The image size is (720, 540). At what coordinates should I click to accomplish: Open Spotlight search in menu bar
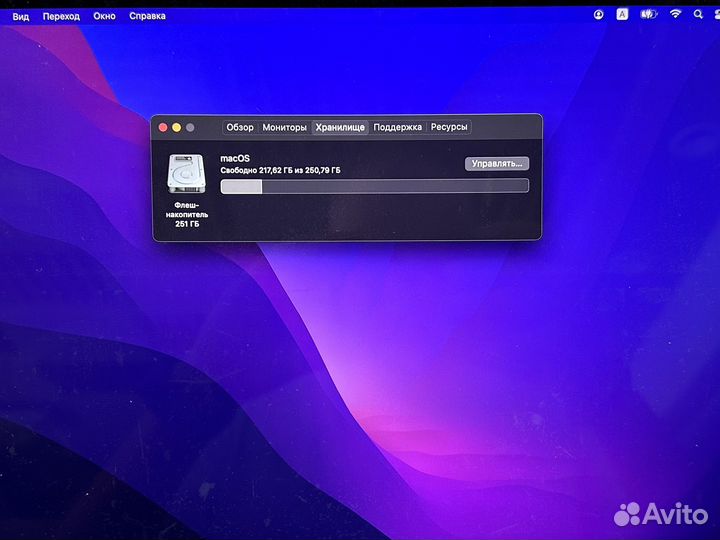tap(698, 15)
